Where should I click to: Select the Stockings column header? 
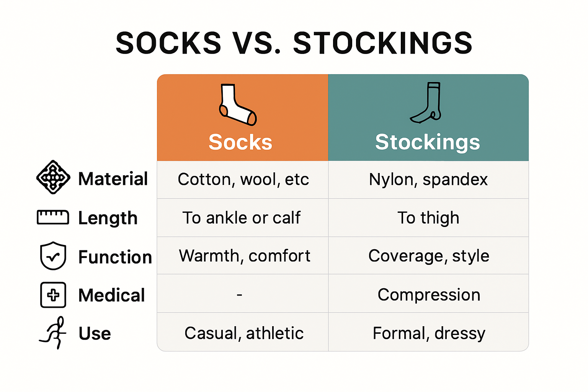coord(427,142)
